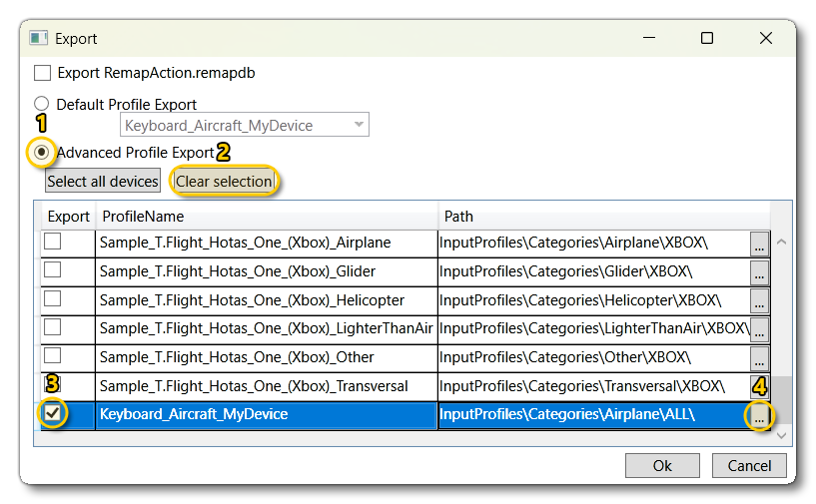The width and height of the screenshot is (816, 504).
Task: Browse path for Xbox Transversal profile
Action: click(x=759, y=387)
